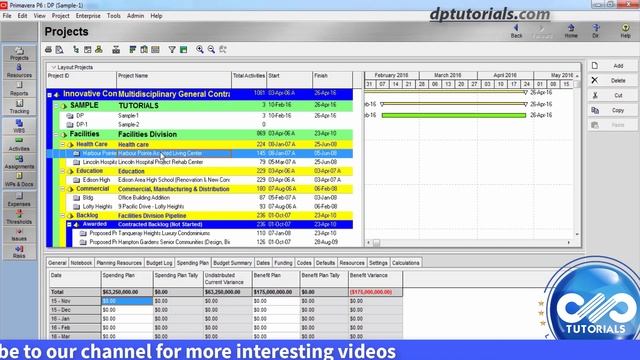This screenshot has height=360, width=640.
Task: Click the Add button
Action: coord(613,66)
